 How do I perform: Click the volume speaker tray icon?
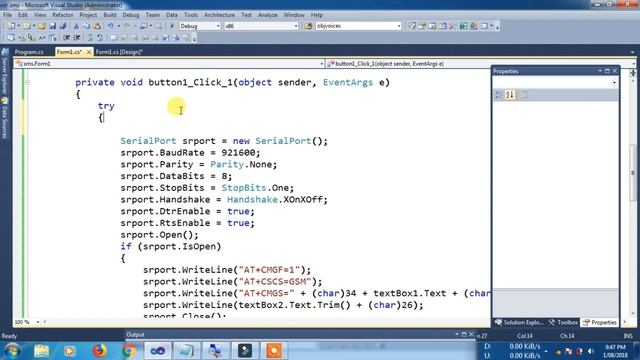point(591,351)
